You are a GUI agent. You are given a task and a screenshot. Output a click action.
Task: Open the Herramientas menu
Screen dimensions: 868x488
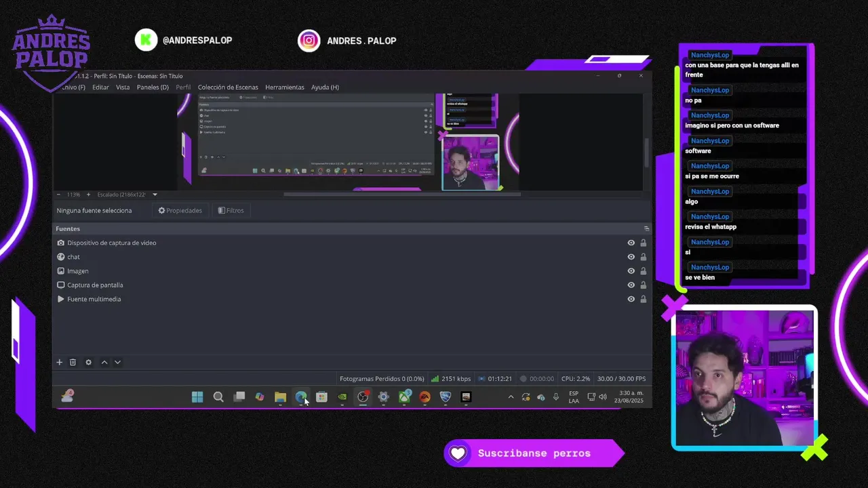tap(285, 87)
